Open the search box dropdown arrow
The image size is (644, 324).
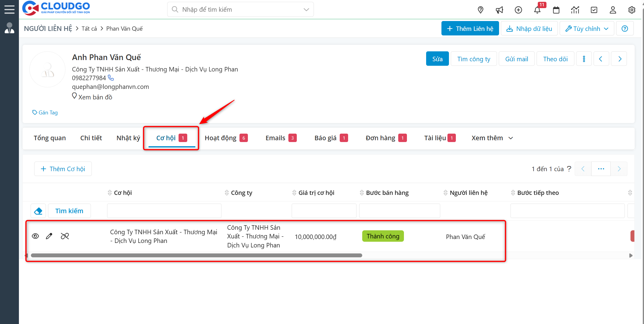[x=306, y=10]
